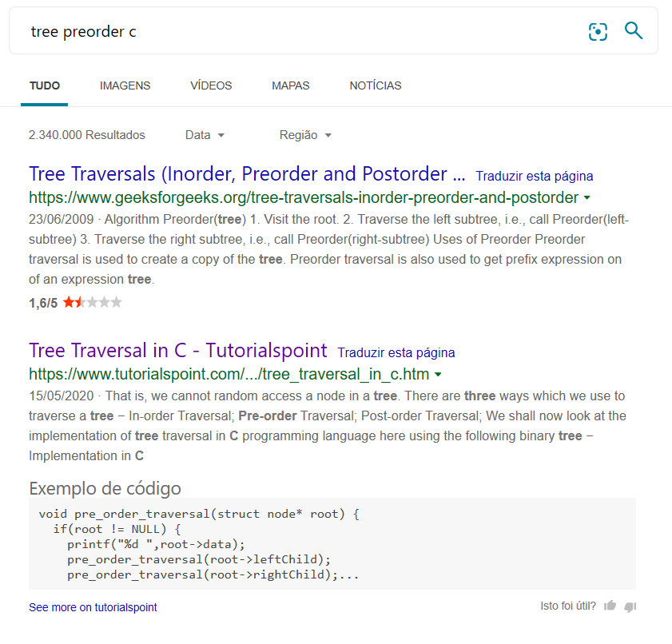Open 'Tree Traversal in C - Tutorialspoint' result
Screen dimensions: 672x644
178,351
